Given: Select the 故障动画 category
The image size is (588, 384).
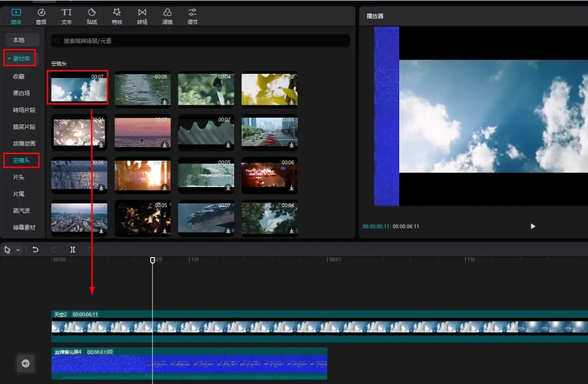Looking at the screenshot, I should pos(24,143).
